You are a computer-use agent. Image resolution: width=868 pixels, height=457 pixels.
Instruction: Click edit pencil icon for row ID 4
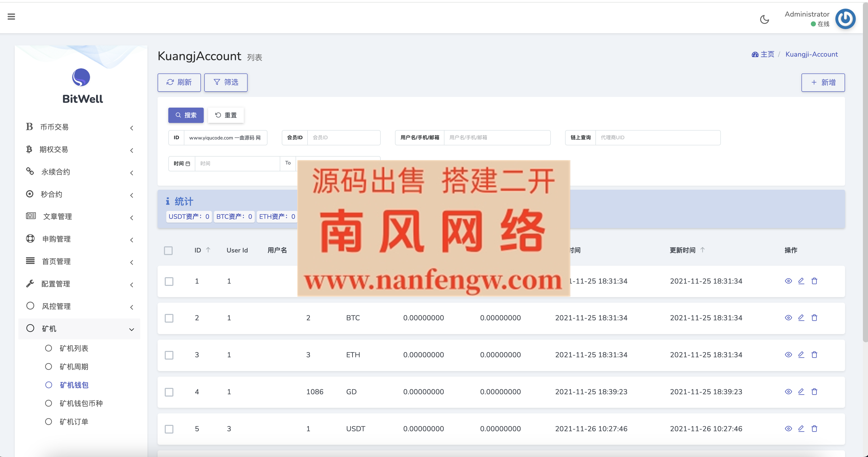click(x=801, y=392)
